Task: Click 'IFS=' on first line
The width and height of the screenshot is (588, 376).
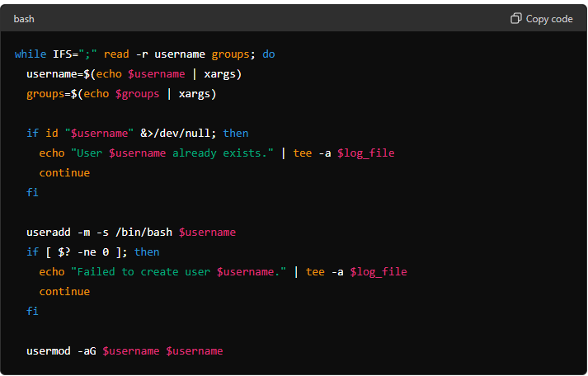Action: tap(66, 54)
